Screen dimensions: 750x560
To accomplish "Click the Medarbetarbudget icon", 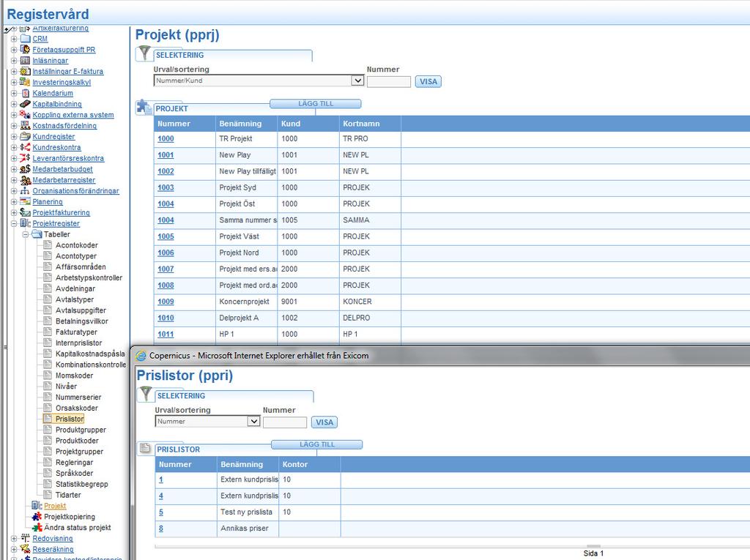I will [26, 169].
